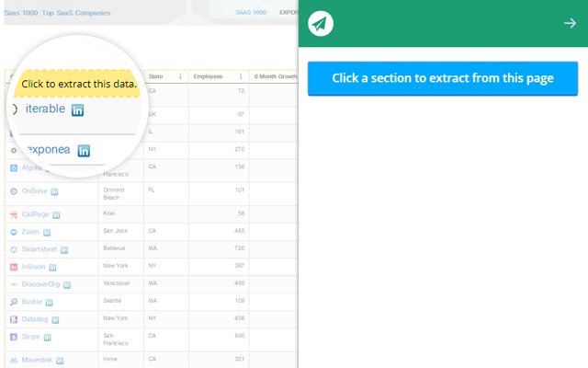Click the Algolia company logo icon
Viewport: 588px width, 368px height.
tap(14, 167)
